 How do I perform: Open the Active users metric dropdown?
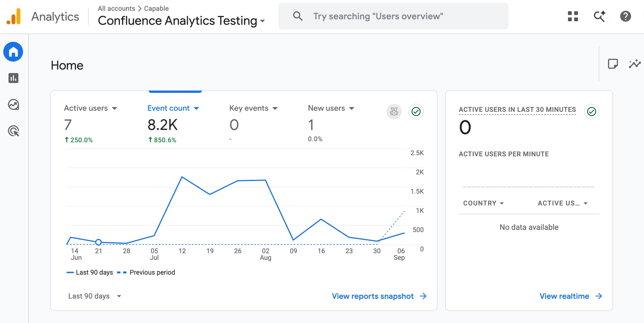91,108
